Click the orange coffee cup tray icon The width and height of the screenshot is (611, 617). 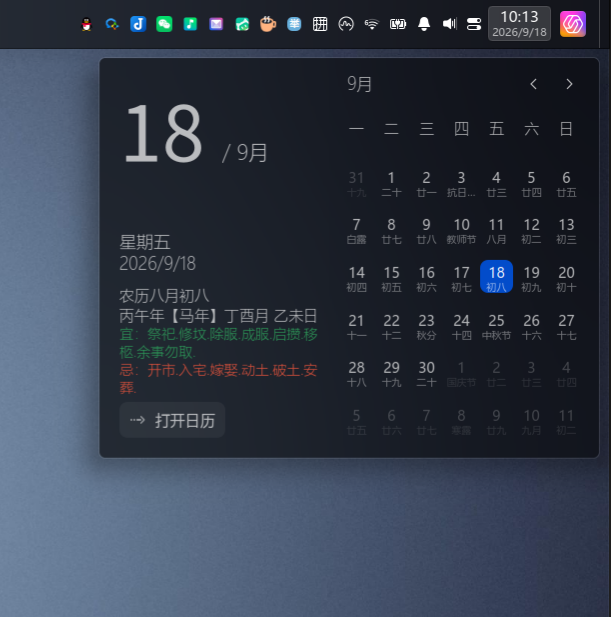tap(268, 24)
